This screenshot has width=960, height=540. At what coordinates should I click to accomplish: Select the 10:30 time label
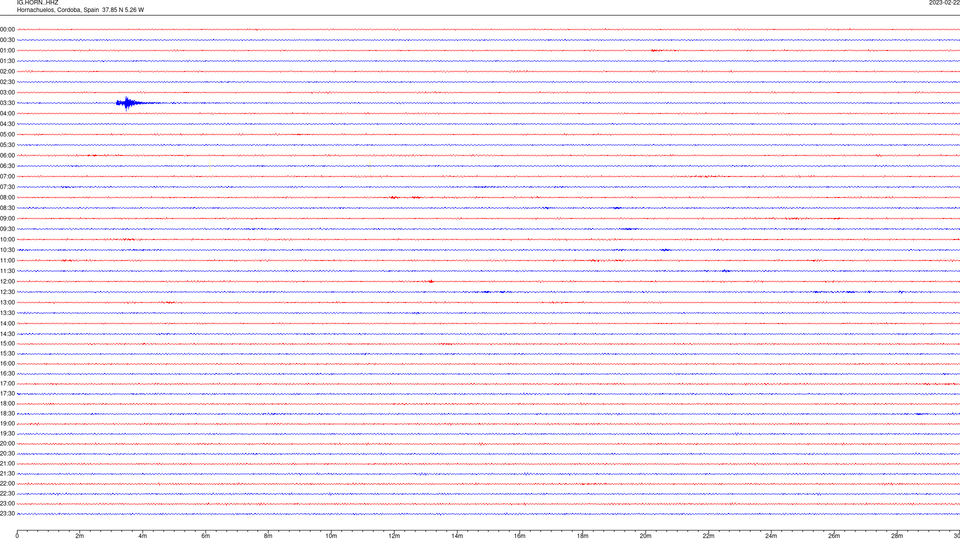pyautogui.click(x=7, y=250)
